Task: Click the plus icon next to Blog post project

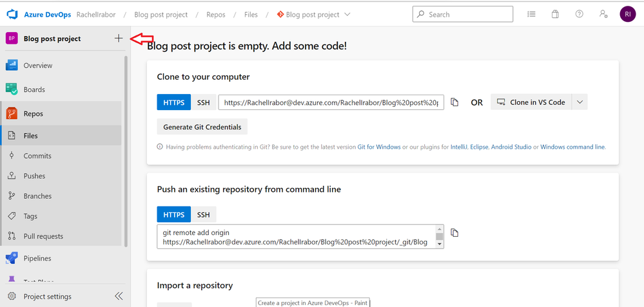Action: 118,39
